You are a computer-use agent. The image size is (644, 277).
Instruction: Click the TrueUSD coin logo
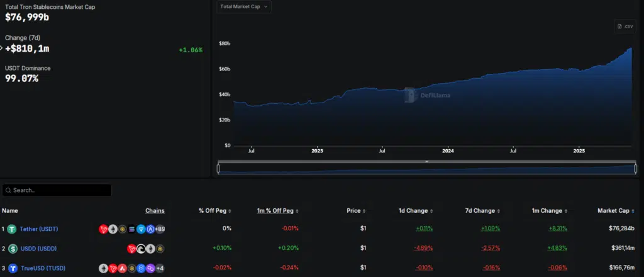[12, 268]
